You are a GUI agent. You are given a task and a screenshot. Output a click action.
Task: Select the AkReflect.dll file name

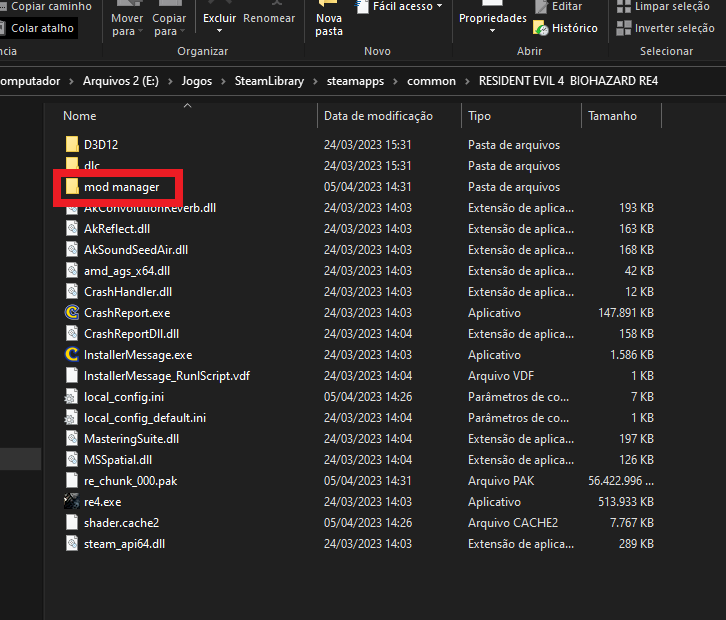pos(117,229)
